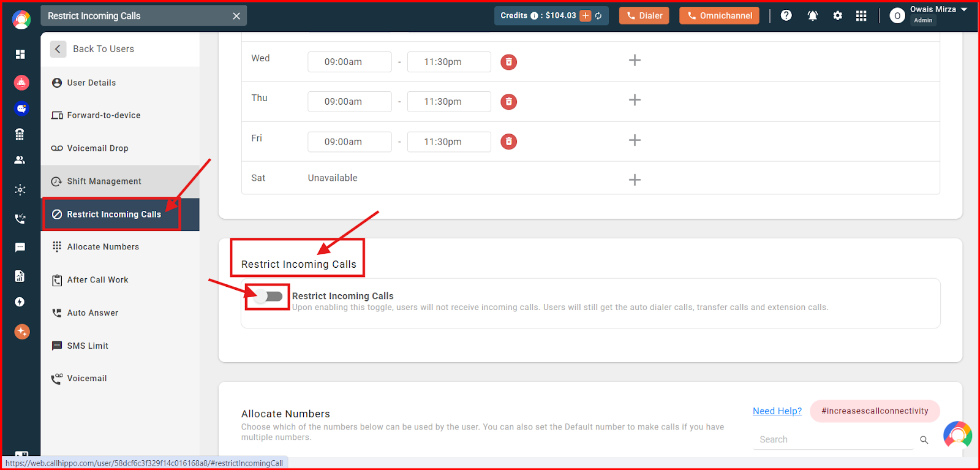The width and height of the screenshot is (980, 470).
Task: Click the Allocate Numbers search field
Action: tap(833, 439)
